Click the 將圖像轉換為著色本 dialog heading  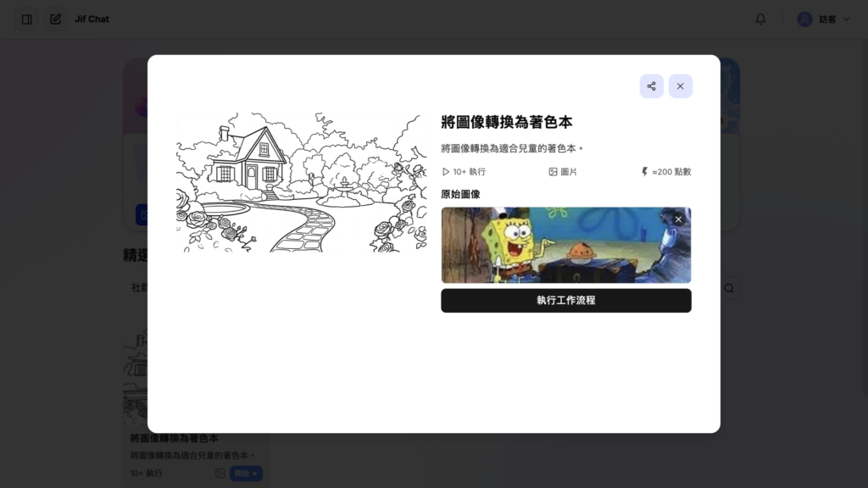point(507,122)
